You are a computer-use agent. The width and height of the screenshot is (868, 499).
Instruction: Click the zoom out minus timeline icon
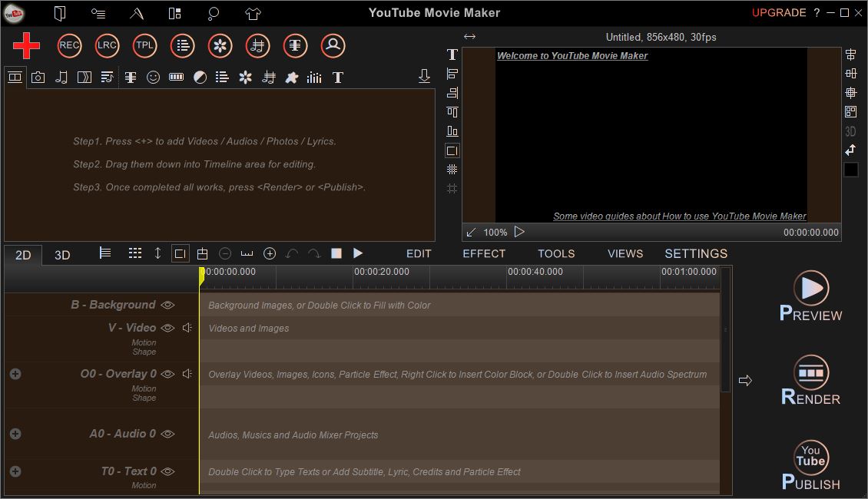[225, 253]
